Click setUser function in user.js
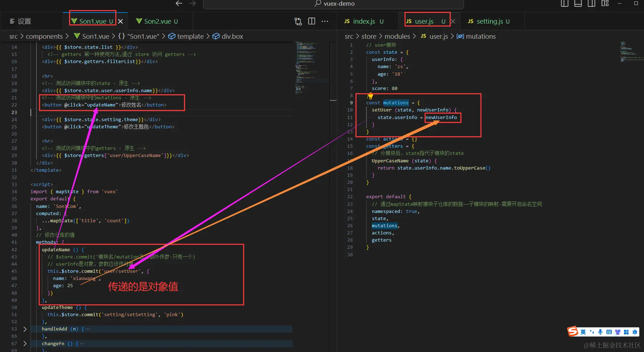644x352 pixels. tap(382, 110)
